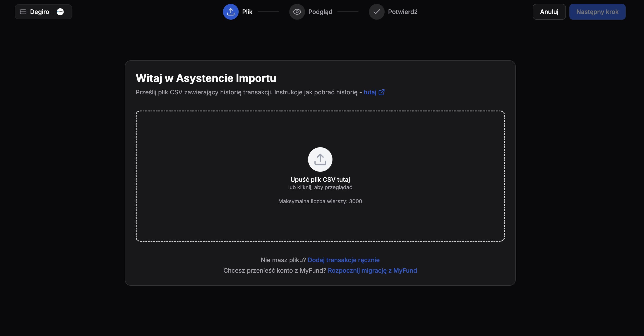The image size is (644, 336).
Task: Click the white circular upload icon in dropzone
Action: pos(320,159)
